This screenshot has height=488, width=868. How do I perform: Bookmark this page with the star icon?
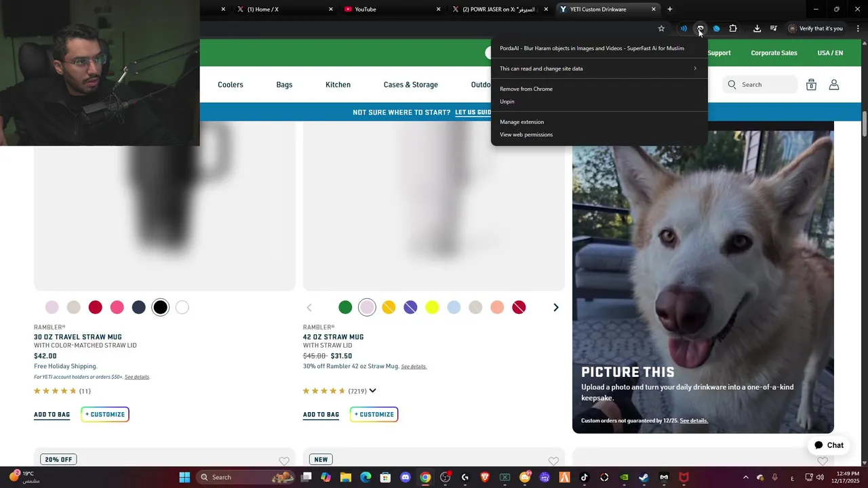click(661, 28)
